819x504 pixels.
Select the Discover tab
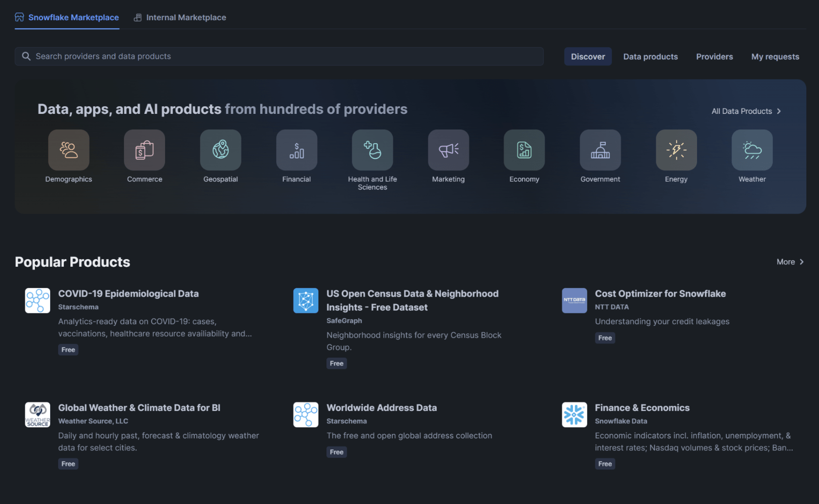(x=588, y=57)
